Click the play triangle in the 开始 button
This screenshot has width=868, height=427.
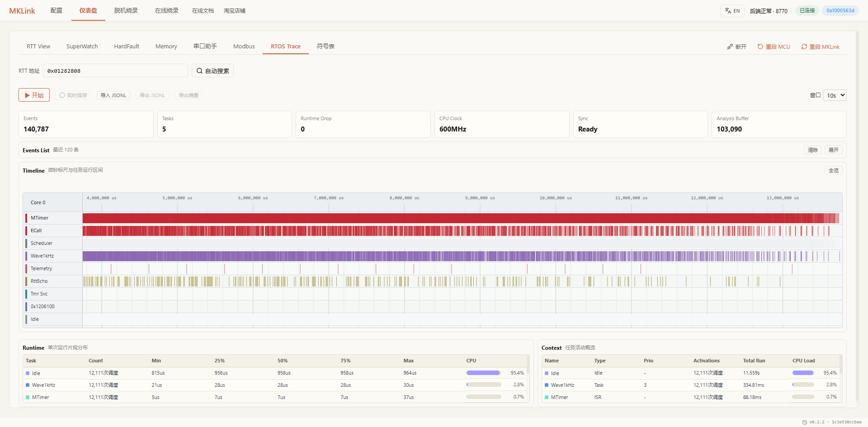coord(28,95)
